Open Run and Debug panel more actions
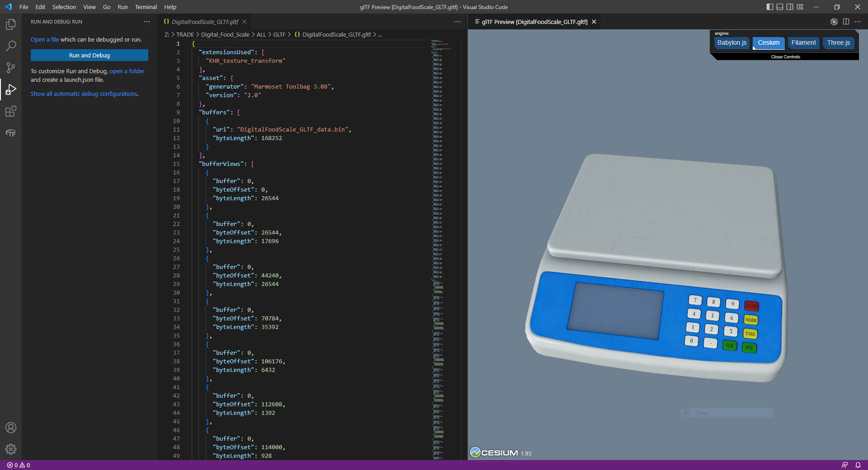 click(x=147, y=22)
